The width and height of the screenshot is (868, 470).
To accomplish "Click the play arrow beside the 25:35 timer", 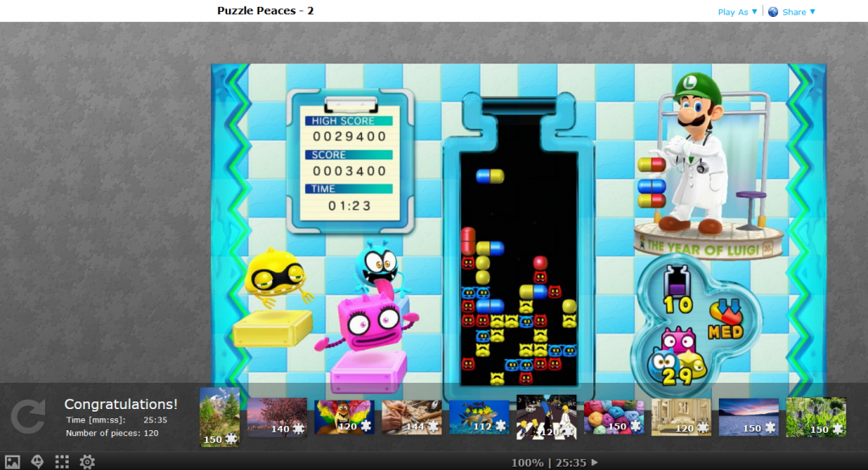I will pyautogui.click(x=594, y=462).
